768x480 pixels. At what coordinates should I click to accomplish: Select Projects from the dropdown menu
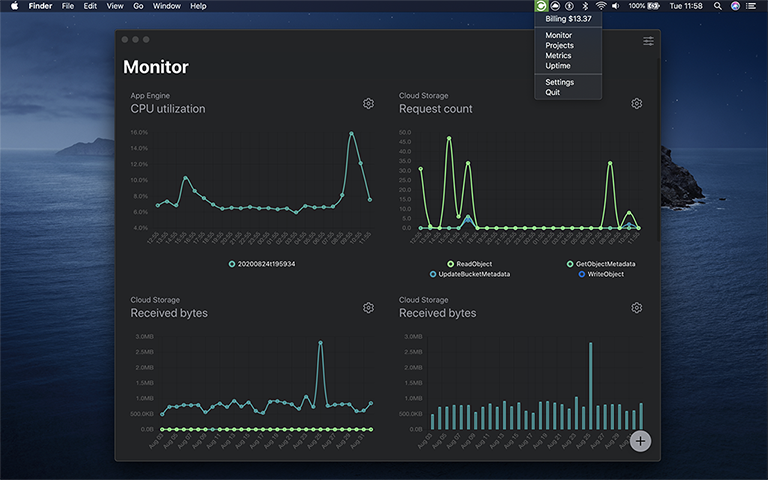(x=559, y=46)
